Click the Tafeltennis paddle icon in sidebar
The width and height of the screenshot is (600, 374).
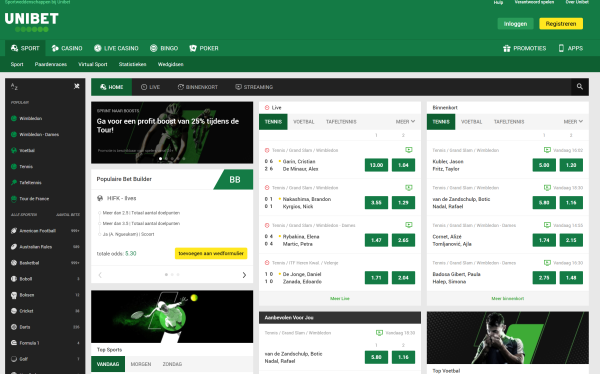(x=14, y=183)
